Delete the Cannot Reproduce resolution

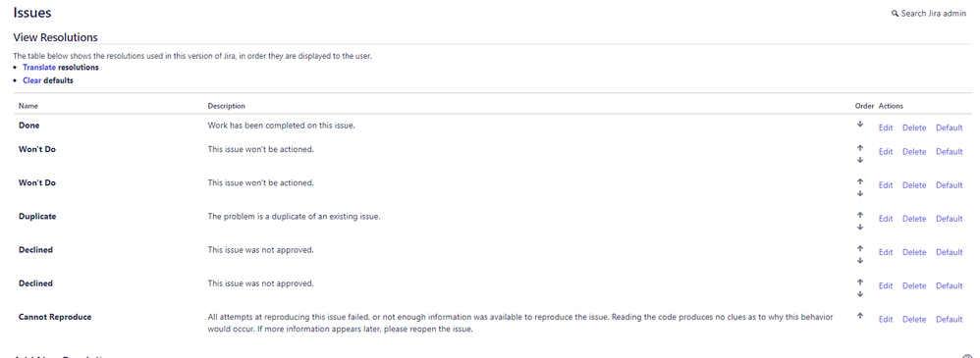click(x=914, y=320)
